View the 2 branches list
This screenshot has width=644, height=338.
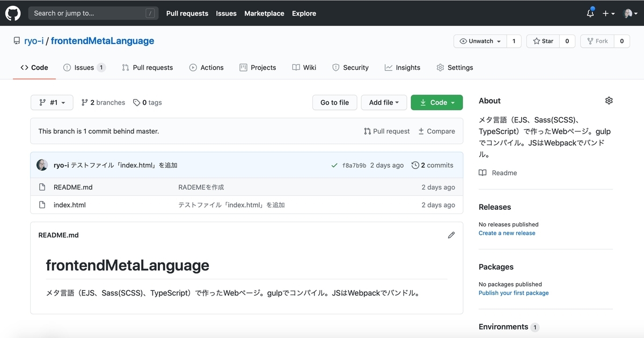coord(103,102)
